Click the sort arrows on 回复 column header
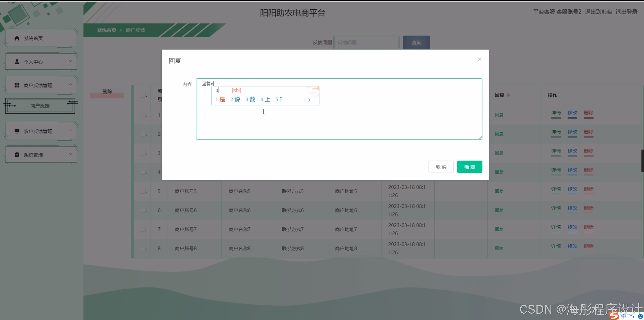Viewport: 644px width, 320px height. (508, 95)
